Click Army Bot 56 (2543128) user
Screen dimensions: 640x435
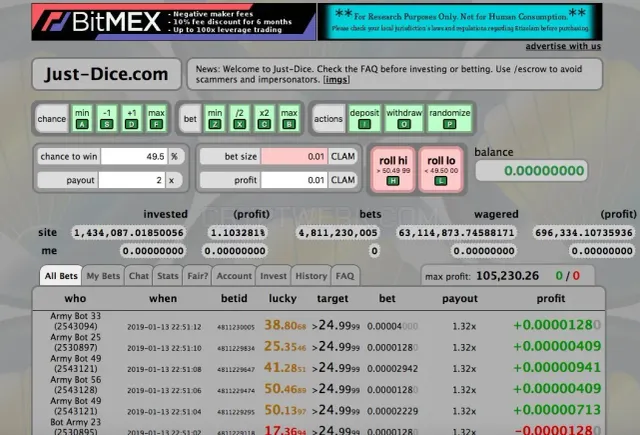click(x=76, y=385)
